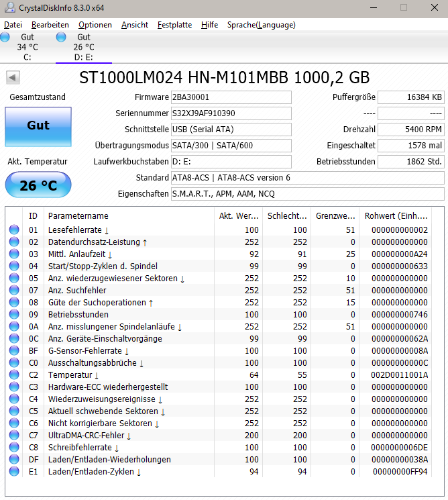Click status icon for Start/Stopp-Zyklen row

14,266
